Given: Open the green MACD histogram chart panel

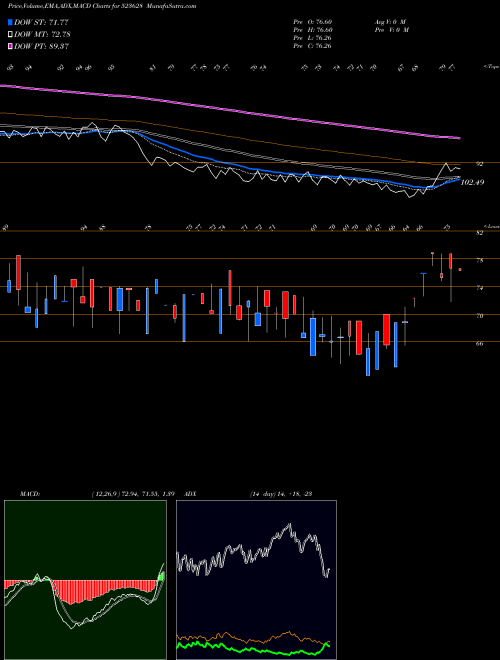Looking at the screenshot, I should click(85, 580).
